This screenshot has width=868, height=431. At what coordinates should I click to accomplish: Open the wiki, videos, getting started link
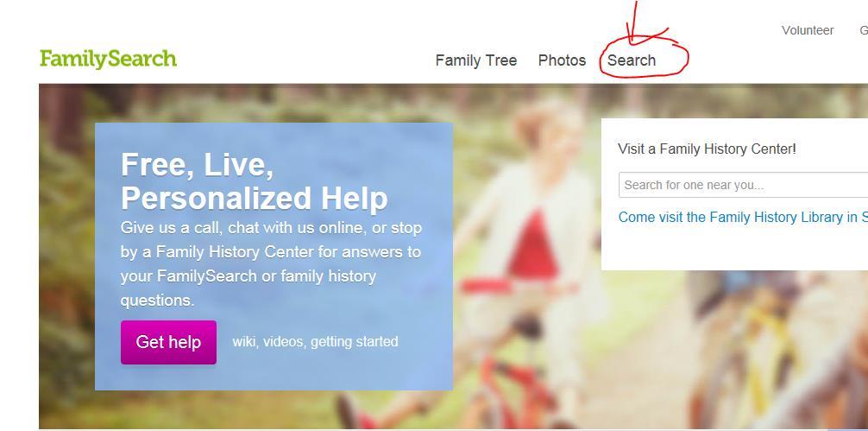pyautogui.click(x=315, y=341)
